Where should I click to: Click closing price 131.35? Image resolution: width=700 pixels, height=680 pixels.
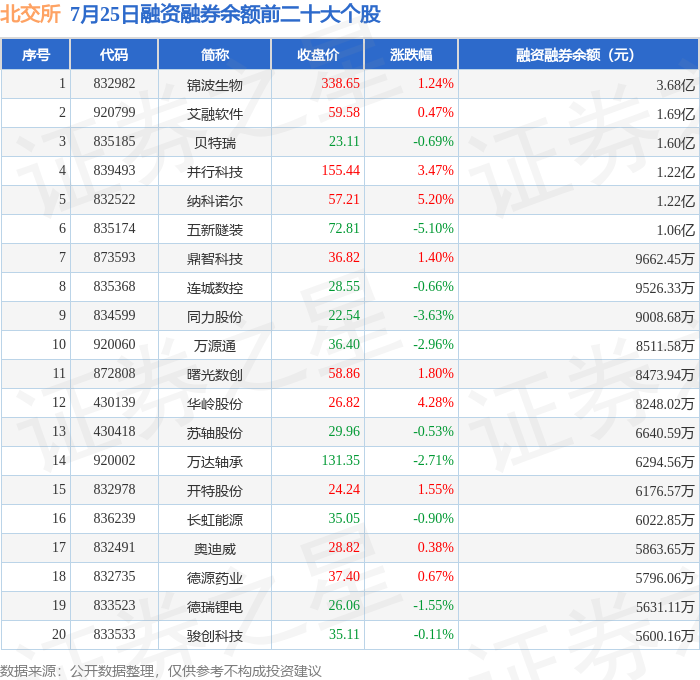341,461
